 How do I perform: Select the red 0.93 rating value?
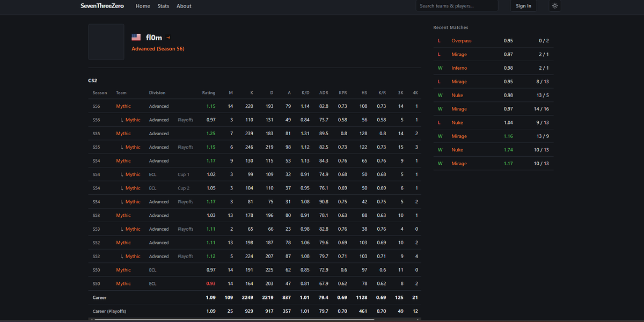click(211, 283)
